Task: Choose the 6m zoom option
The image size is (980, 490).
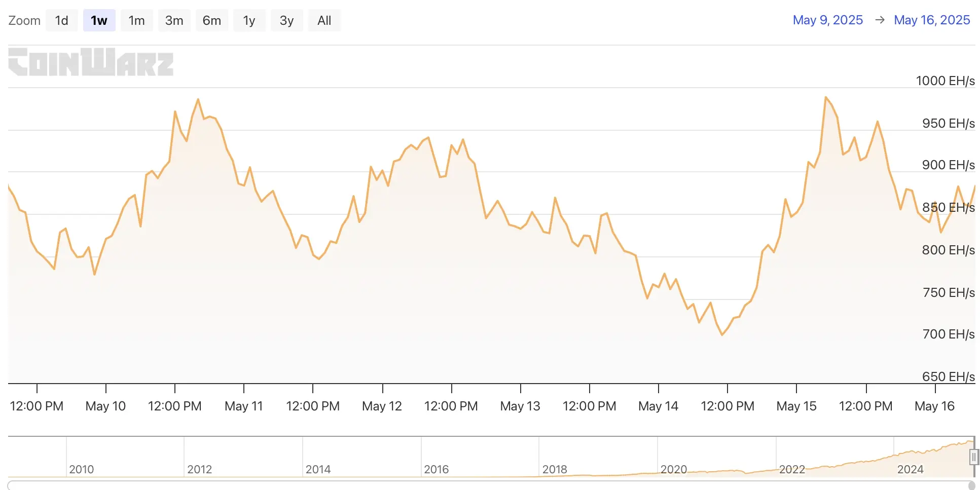Action: tap(212, 20)
